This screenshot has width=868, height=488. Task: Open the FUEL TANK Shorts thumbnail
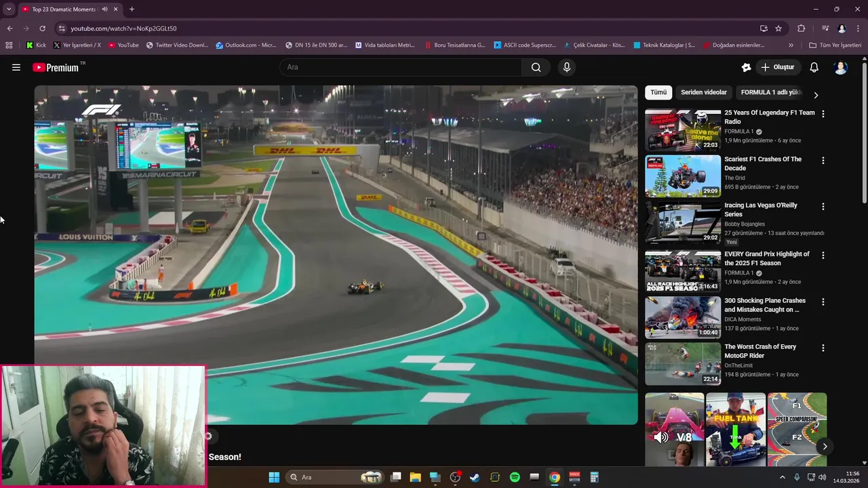[736, 429]
